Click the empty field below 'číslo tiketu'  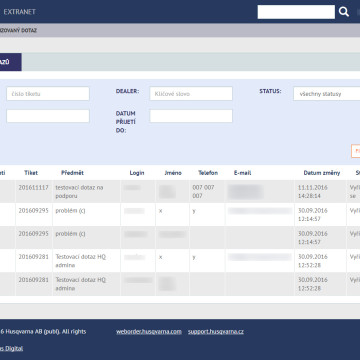point(48,116)
